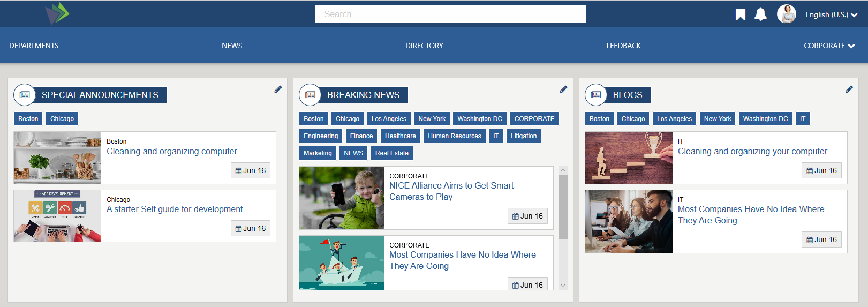Screen dimensions: 868x307
Task: Toggle the Chicago filter in Special Announcements
Action: coord(62,119)
